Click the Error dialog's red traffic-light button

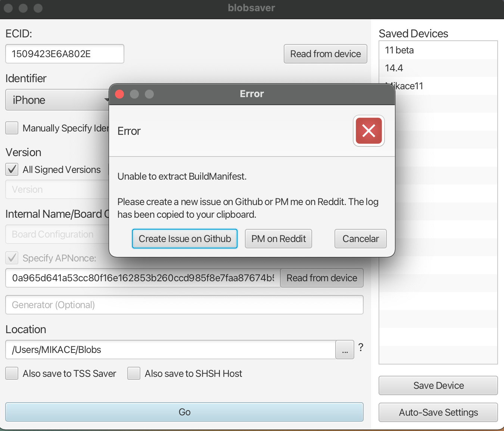119,94
